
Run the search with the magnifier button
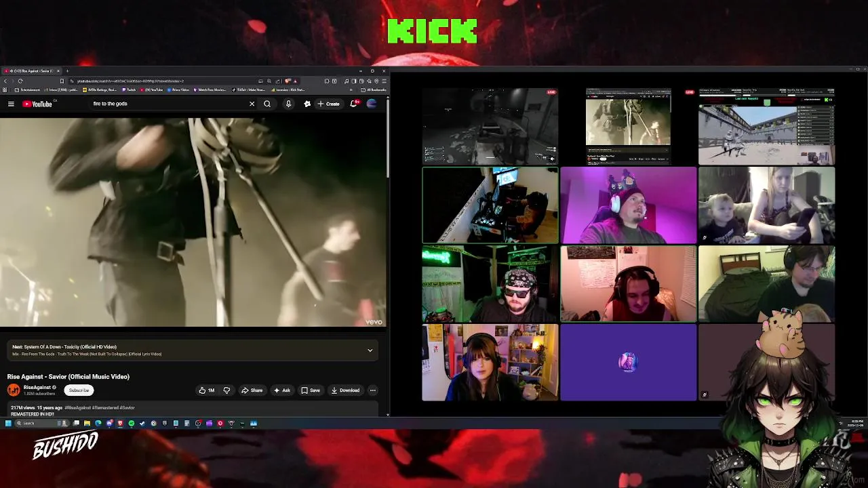[267, 104]
